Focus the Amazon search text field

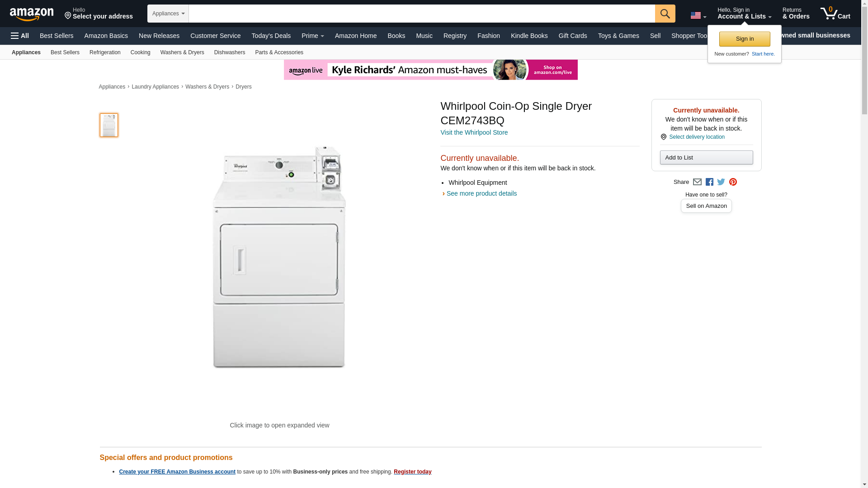pyautogui.click(x=421, y=14)
